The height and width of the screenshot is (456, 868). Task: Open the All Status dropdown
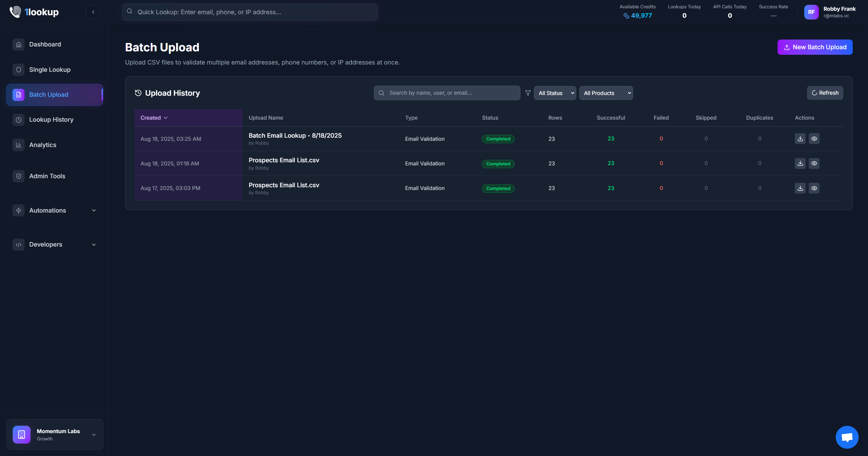[555, 93]
